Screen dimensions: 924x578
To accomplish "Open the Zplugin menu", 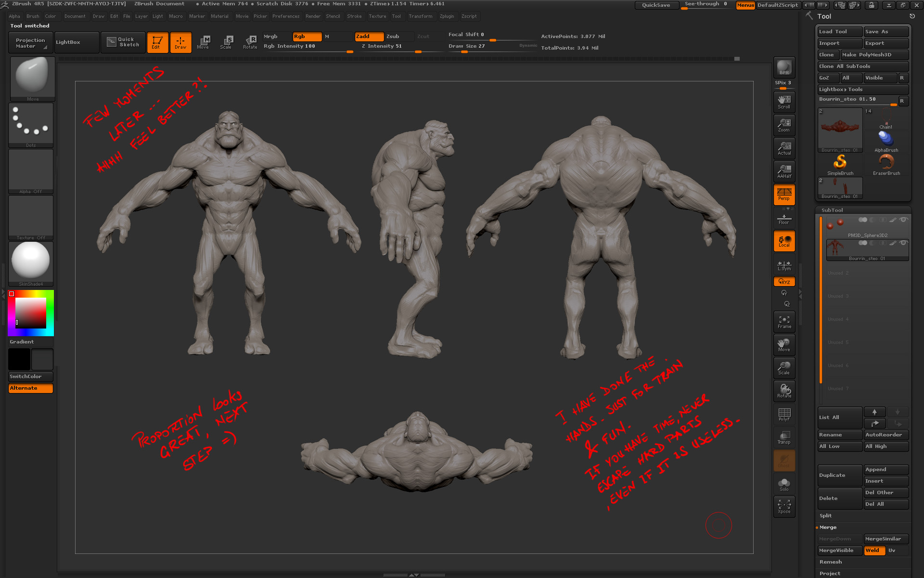I will pyautogui.click(x=447, y=16).
